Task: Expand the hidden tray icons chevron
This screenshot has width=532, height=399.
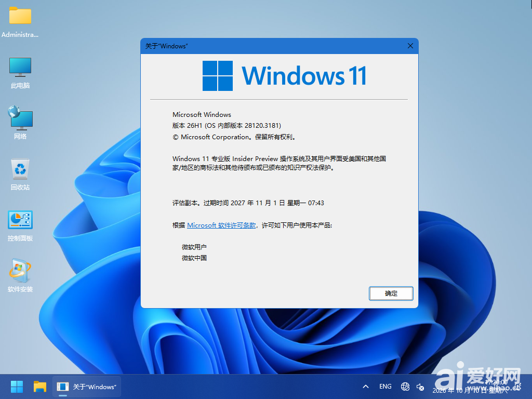Action: 365,387
